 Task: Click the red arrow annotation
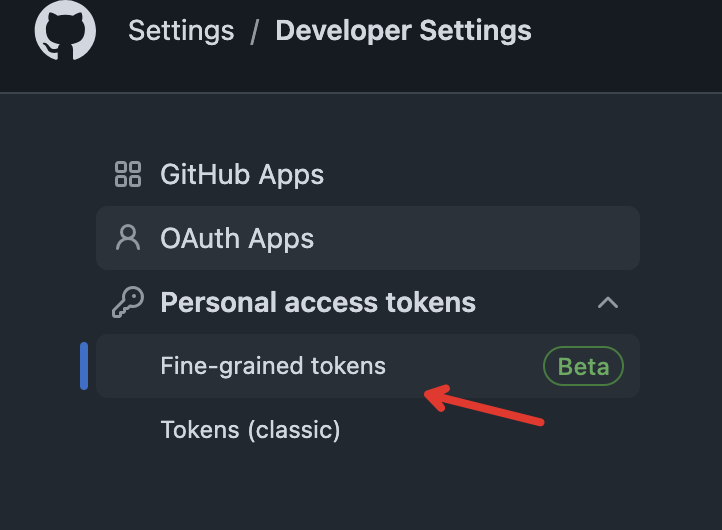click(485, 407)
